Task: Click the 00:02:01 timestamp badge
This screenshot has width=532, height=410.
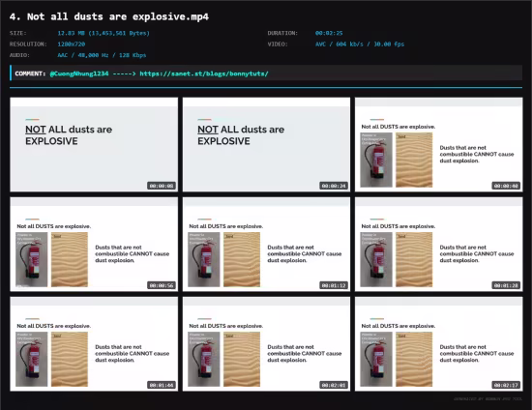Action: (334, 385)
